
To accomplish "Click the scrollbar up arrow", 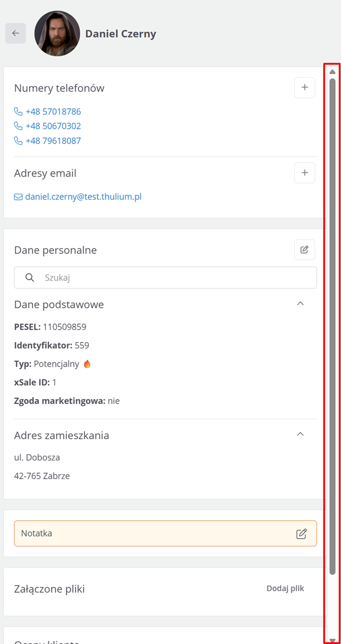I will (332, 72).
